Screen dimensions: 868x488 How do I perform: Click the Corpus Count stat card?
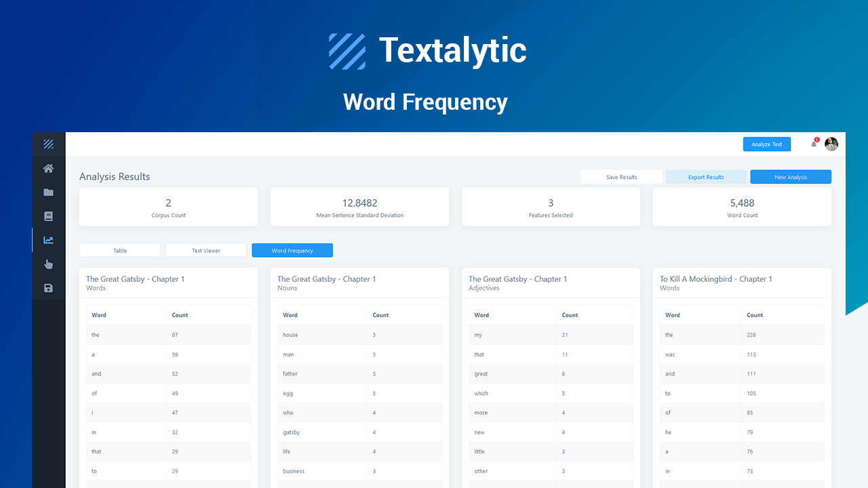coord(168,206)
